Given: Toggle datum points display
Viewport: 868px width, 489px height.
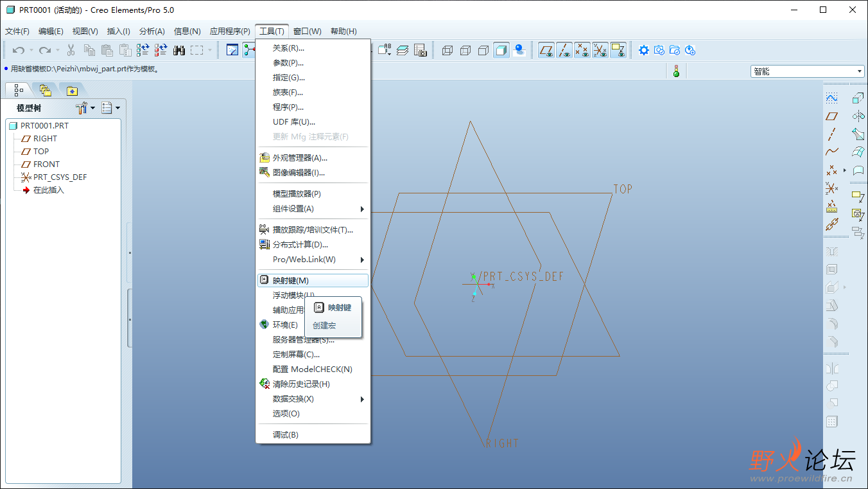Looking at the screenshot, I should tap(582, 50).
